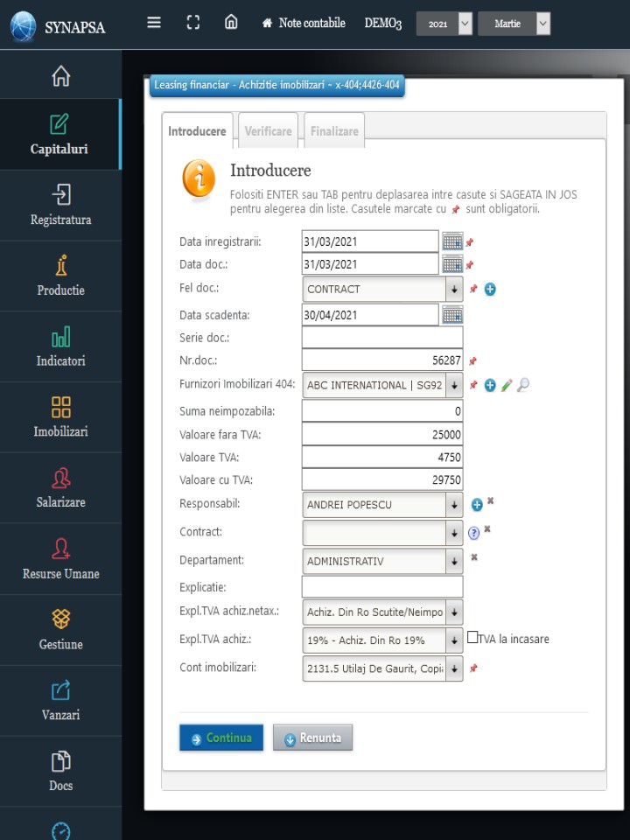The height and width of the screenshot is (840, 630).
Task: Expand Expl.TVA achiz. 19% dropdown
Action: coord(382,640)
